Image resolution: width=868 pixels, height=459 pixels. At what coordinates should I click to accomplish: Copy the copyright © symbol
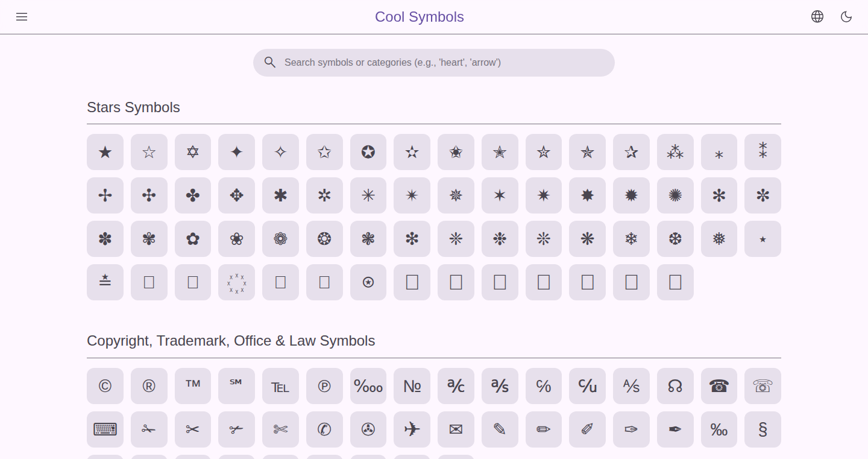tap(105, 386)
